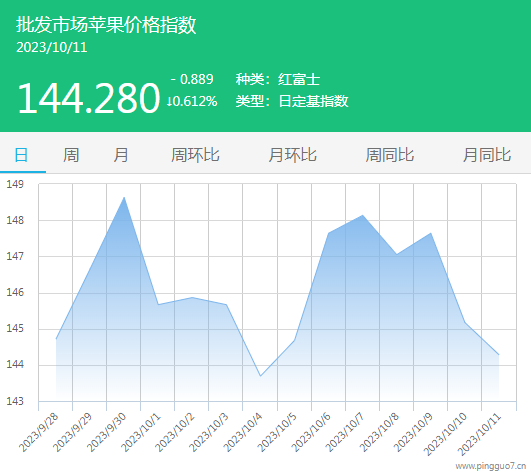Click the 2023/10/7 data point on chart
This screenshot has height=476, width=531.
point(362,215)
